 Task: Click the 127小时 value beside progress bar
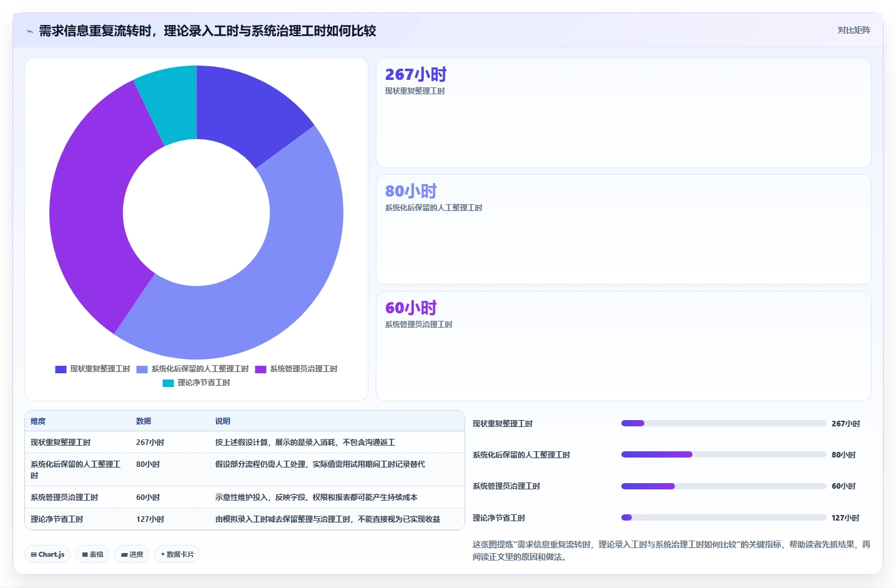point(845,518)
